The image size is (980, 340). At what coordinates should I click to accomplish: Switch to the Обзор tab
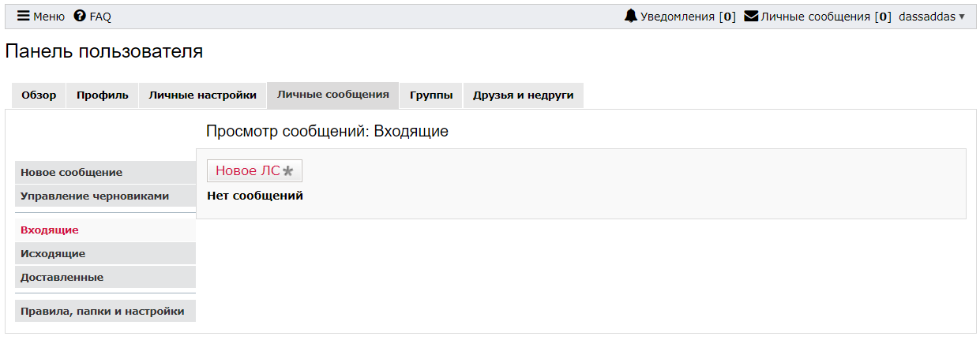tap(39, 95)
